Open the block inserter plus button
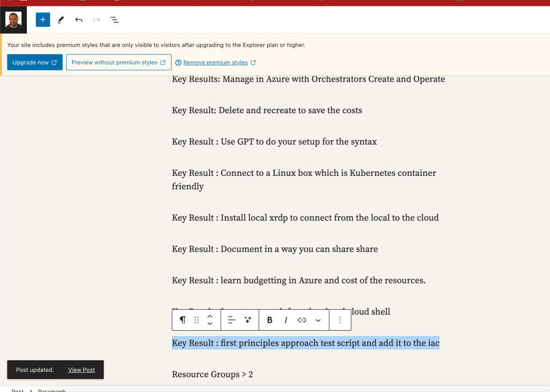This screenshot has height=392, width=550. click(x=43, y=20)
